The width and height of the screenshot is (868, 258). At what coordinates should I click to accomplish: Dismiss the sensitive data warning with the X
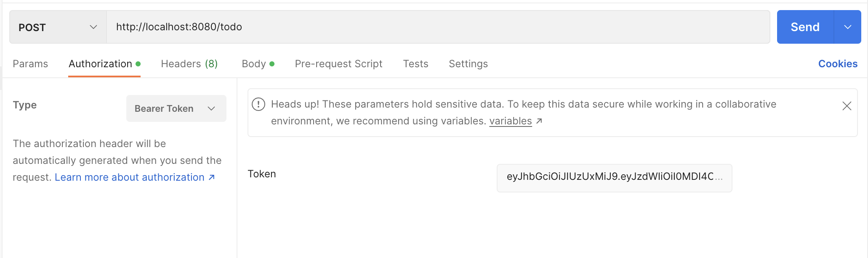847,106
